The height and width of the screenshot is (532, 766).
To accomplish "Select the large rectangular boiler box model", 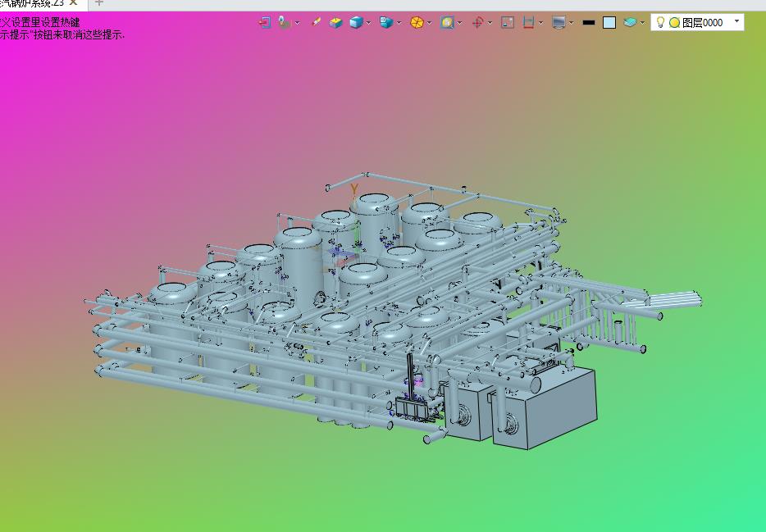I will pos(545,408).
